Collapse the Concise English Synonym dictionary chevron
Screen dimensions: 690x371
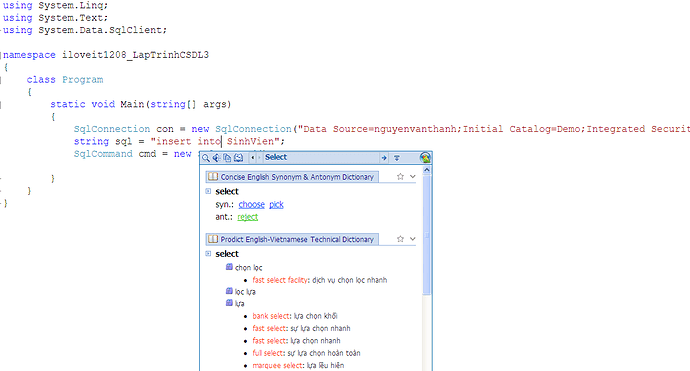tap(412, 176)
